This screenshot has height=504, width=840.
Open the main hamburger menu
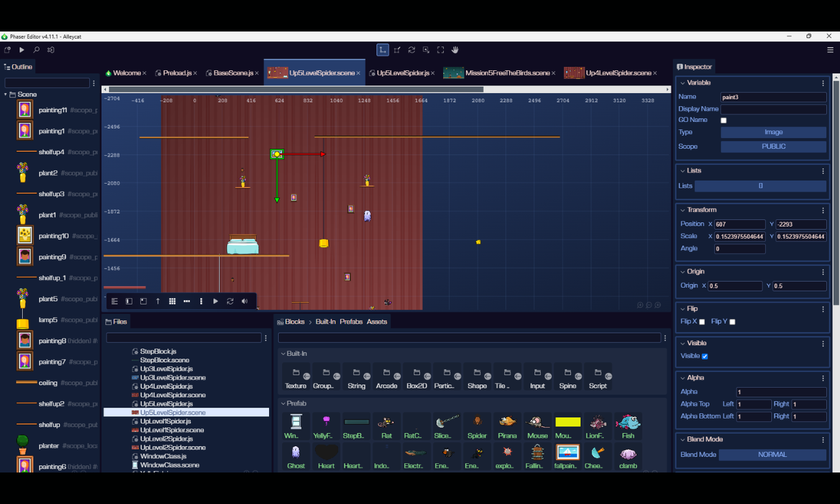(830, 50)
